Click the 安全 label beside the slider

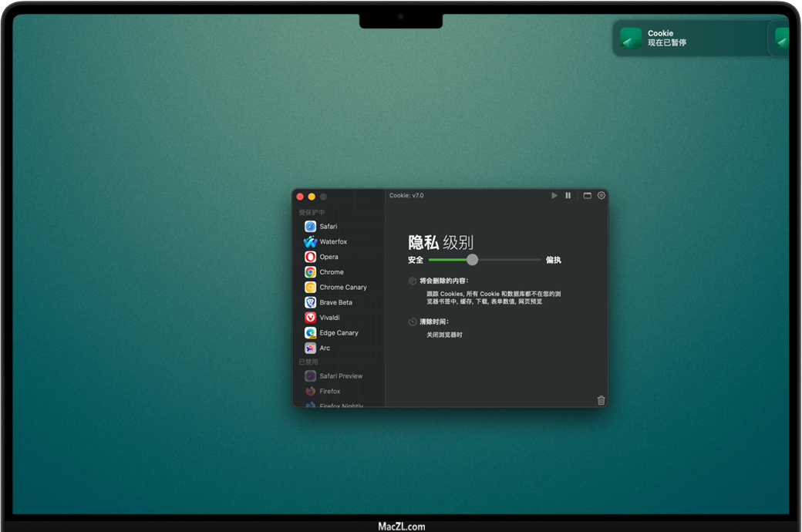click(416, 260)
